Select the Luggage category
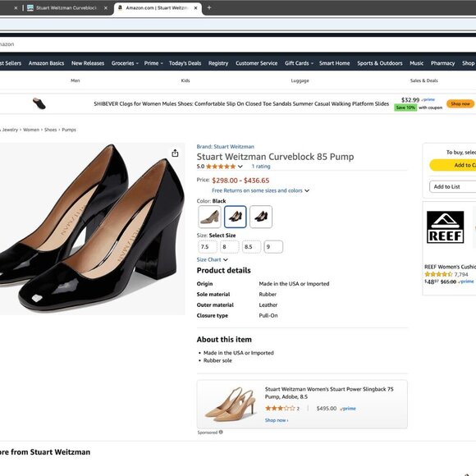This screenshot has width=476, height=476. (300, 80)
